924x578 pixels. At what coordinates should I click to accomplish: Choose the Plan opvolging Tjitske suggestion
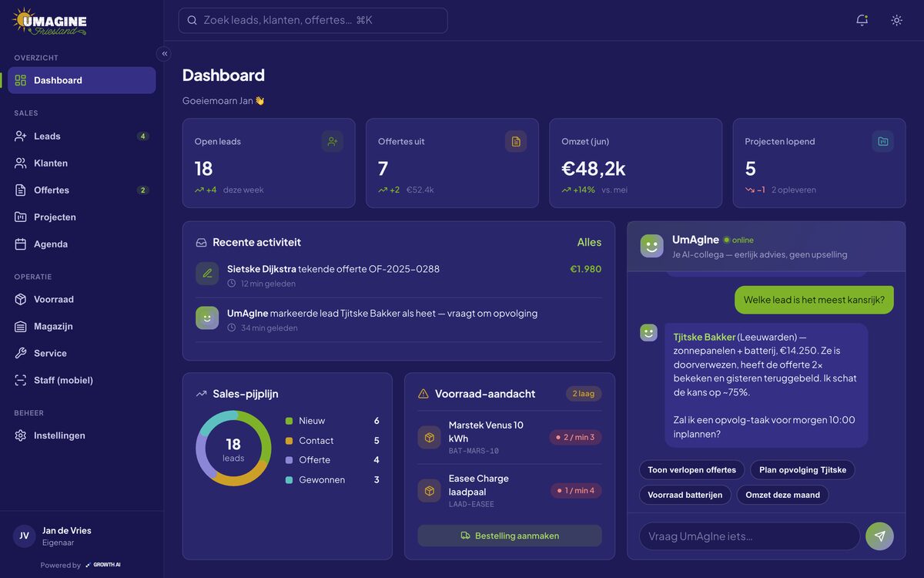click(x=802, y=470)
